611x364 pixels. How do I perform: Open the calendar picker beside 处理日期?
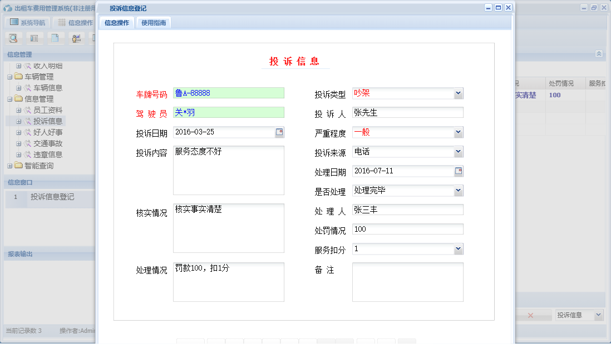pyautogui.click(x=457, y=171)
